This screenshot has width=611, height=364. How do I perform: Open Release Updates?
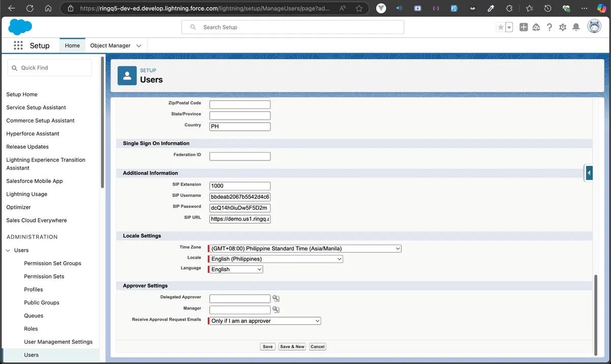point(27,147)
